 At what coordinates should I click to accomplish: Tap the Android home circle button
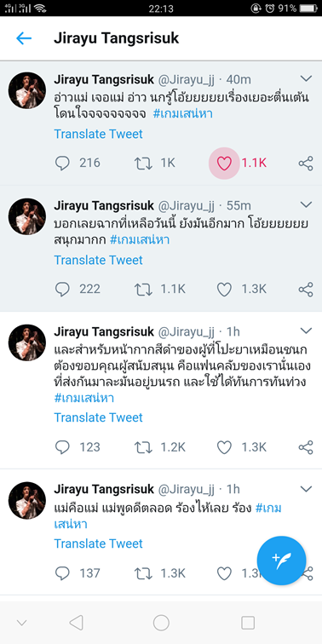(161, 623)
